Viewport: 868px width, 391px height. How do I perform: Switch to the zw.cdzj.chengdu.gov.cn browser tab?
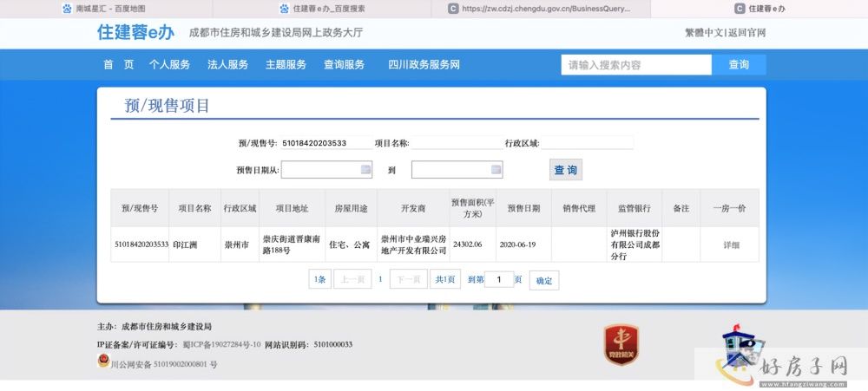point(540,9)
